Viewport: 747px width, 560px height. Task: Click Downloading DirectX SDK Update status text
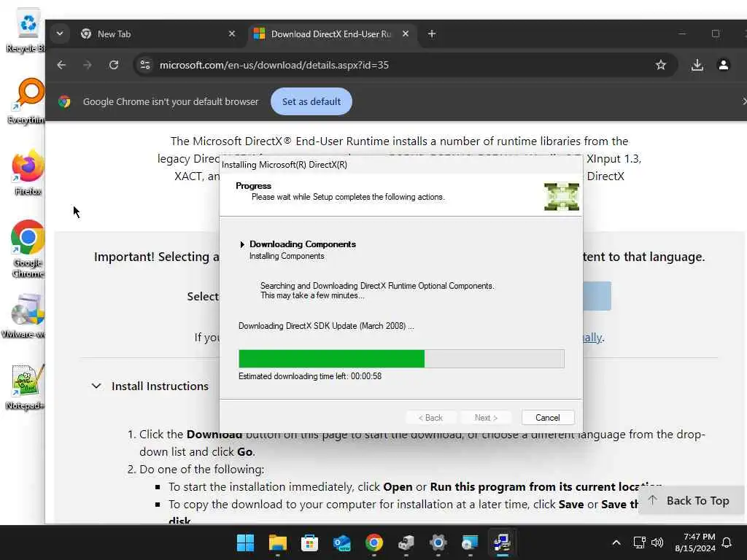(326, 326)
